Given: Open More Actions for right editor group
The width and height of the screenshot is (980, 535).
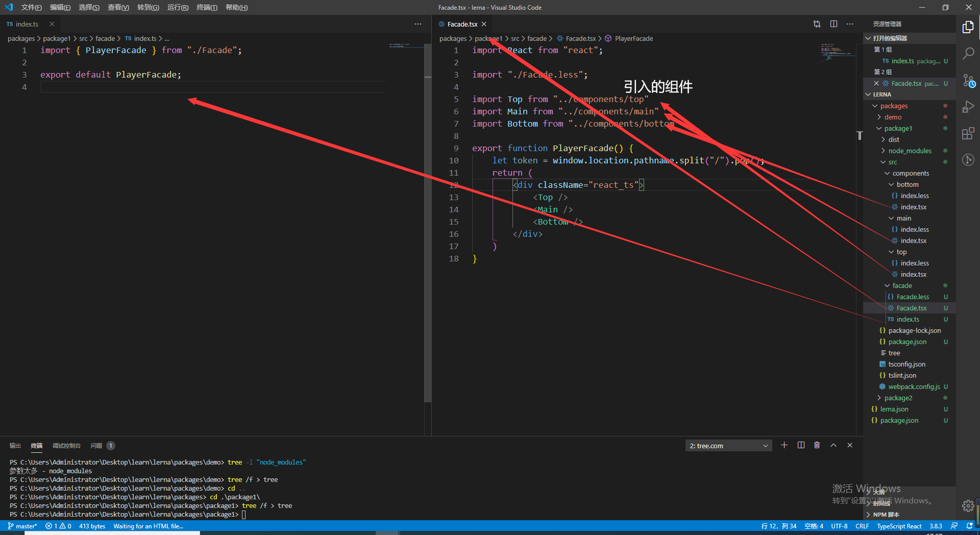Looking at the screenshot, I should (850, 24).
